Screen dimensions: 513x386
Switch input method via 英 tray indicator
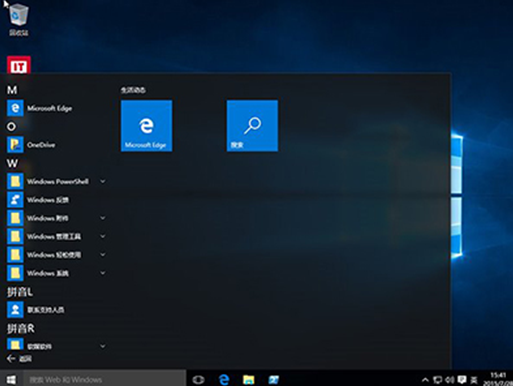click(x=474, y=380)
